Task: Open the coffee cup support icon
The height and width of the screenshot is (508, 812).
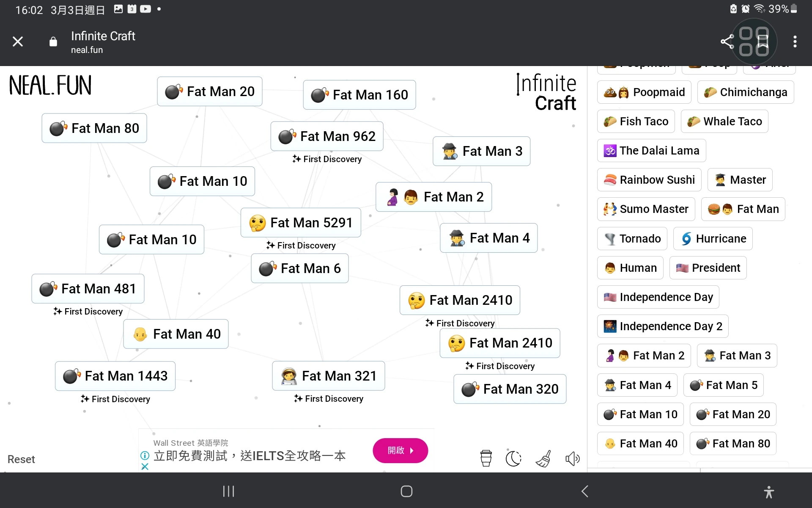Action: (x=486, y=458)
